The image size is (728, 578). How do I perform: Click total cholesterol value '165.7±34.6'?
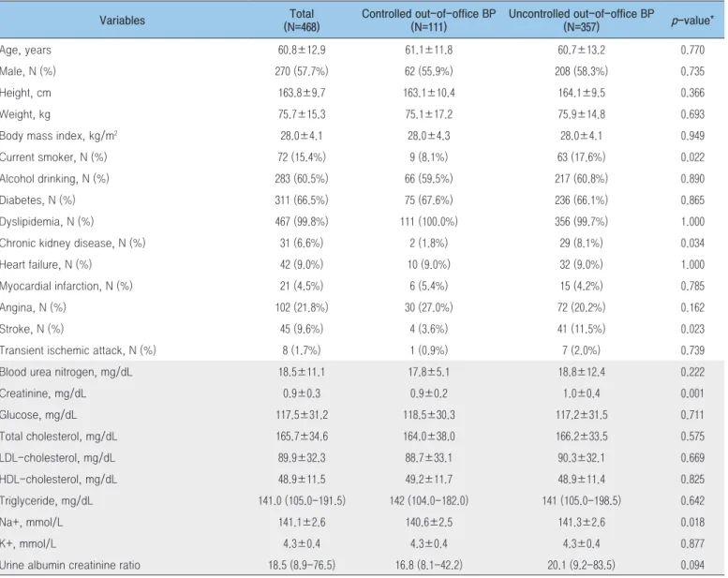click(302, 437)
